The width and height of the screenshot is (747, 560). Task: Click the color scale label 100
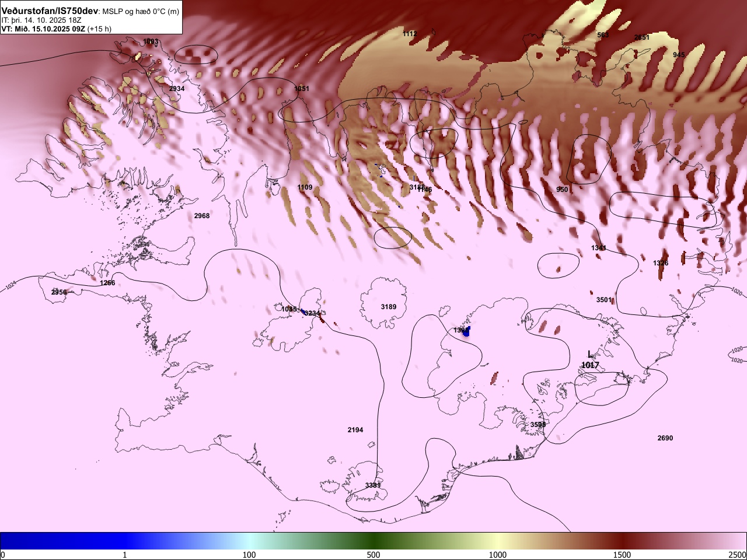pyautogui.click(x=249, y=554)
